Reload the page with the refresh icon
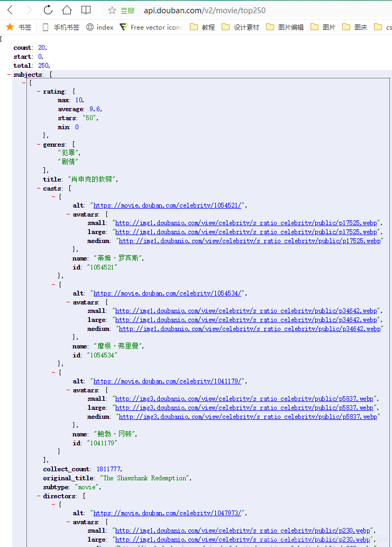Image resolution: width=392 pixels, height=547 pixels. (48, 10)
